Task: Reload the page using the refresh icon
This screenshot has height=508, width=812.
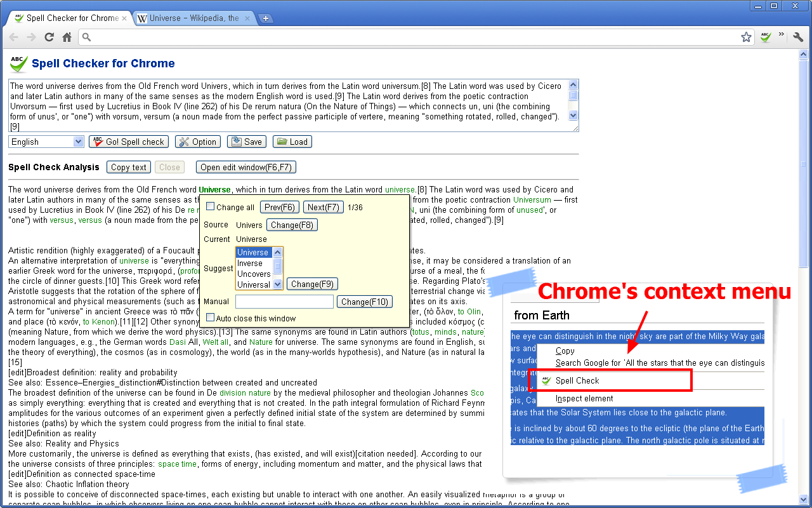Action: point(49,37)
